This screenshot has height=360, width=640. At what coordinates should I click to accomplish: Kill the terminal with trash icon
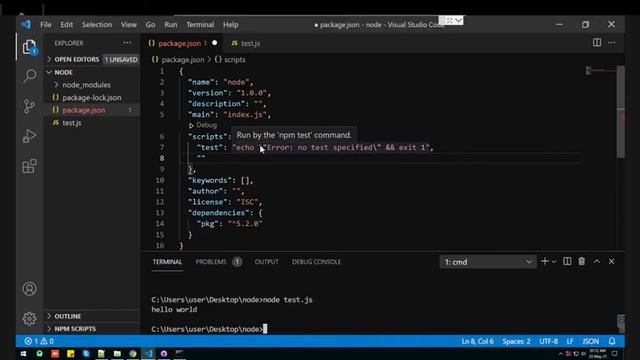[582, 261]
